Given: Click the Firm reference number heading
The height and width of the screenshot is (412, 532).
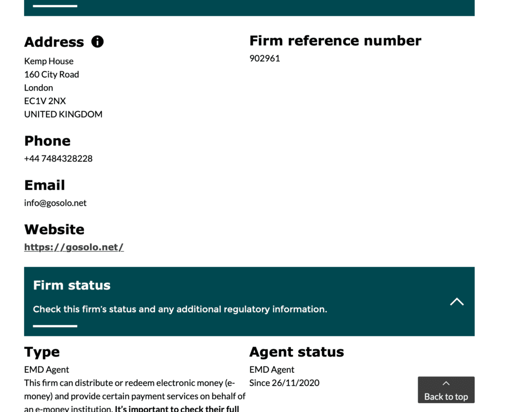Looking at the screenshot, I should [x=335, y=41].
